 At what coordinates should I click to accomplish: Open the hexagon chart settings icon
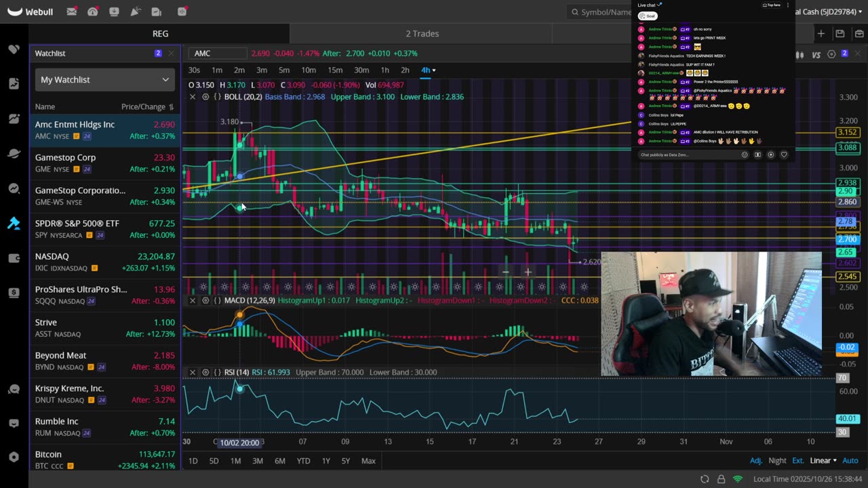[x=831, y=54]
